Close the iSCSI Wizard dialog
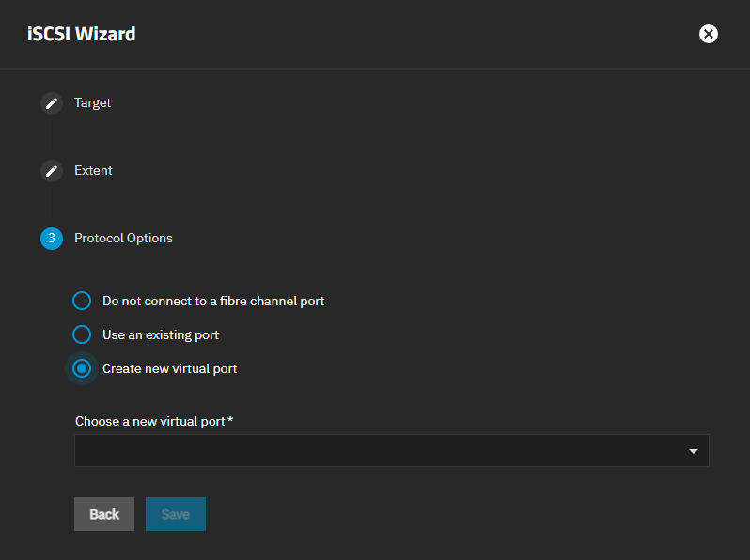 [709, 34]
